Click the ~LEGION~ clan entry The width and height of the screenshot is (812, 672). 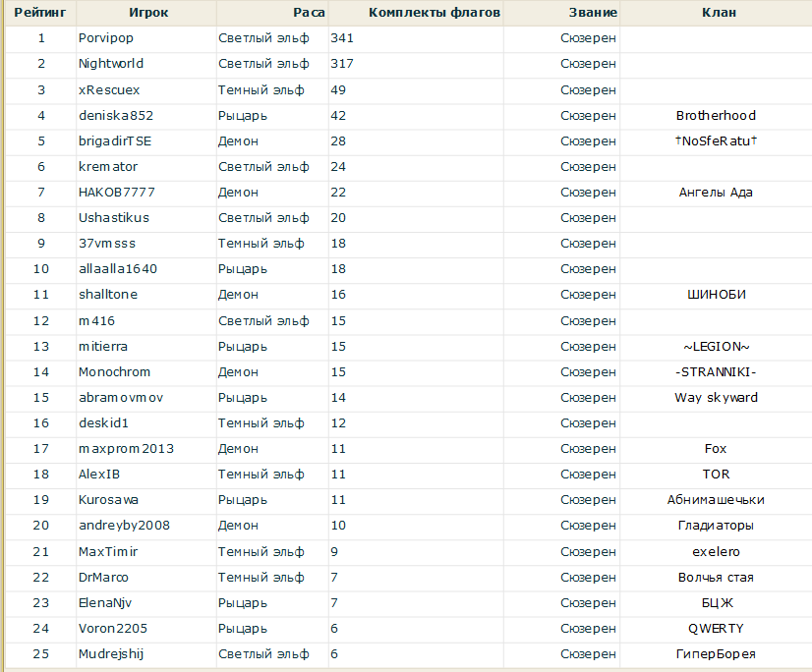coord(716,346)
